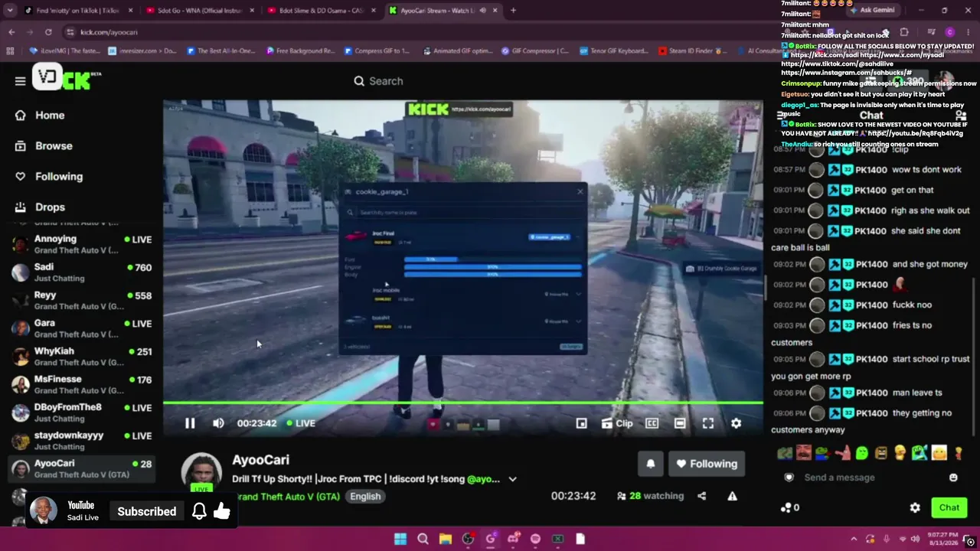Image resolution: width=980 pixels, height=551 pixels.
Task: Toggle notification bell for AyooCari
Action: [651, 464]
